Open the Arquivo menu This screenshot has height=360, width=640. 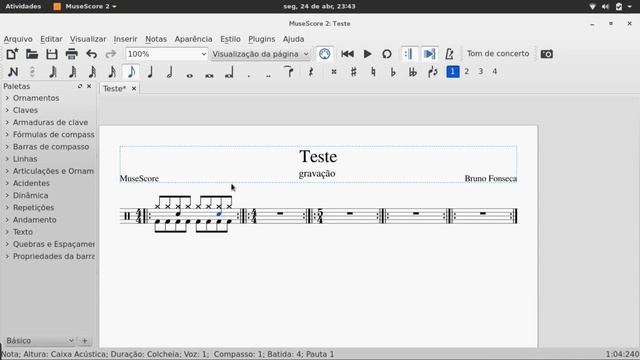pos(18,39)
